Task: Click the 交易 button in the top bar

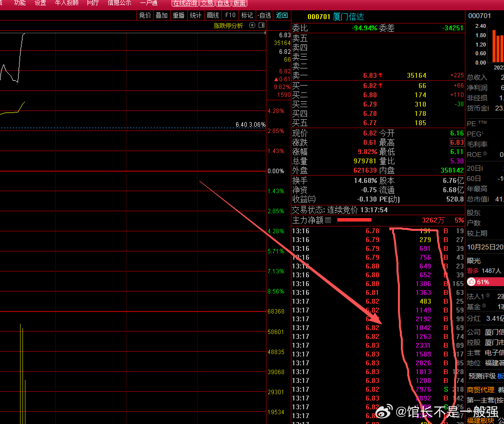Action: [x=207, y=3]
